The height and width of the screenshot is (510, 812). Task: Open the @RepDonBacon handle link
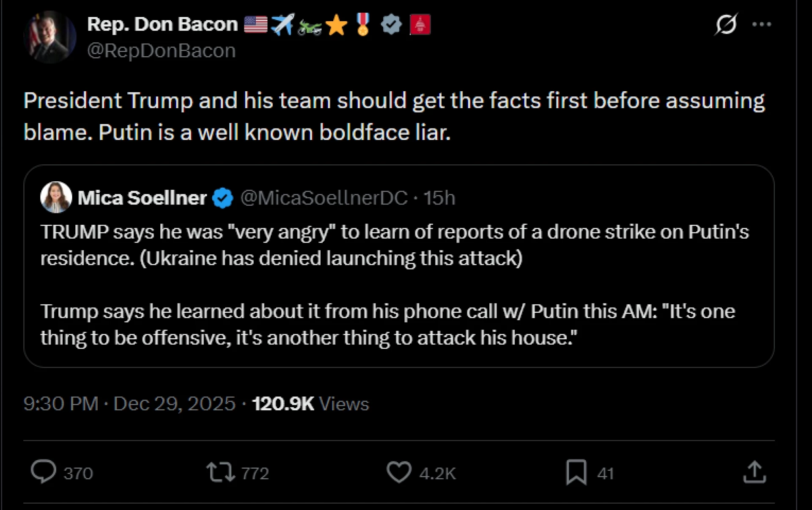pos(161,51)
